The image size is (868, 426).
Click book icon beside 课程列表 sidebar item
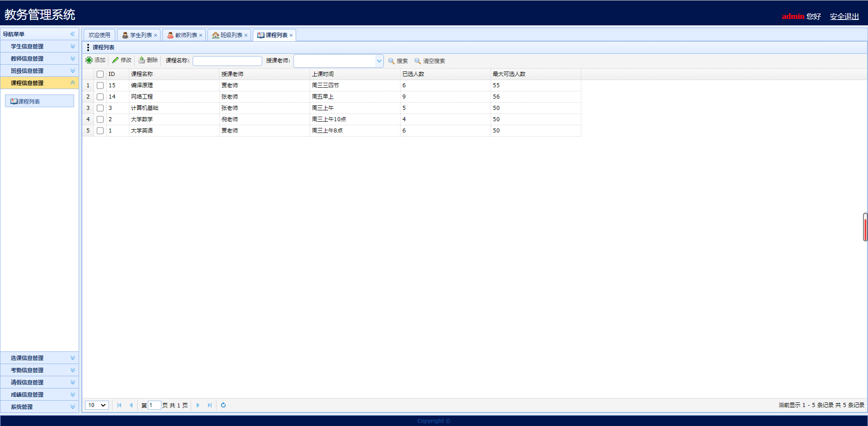(14, 101)
